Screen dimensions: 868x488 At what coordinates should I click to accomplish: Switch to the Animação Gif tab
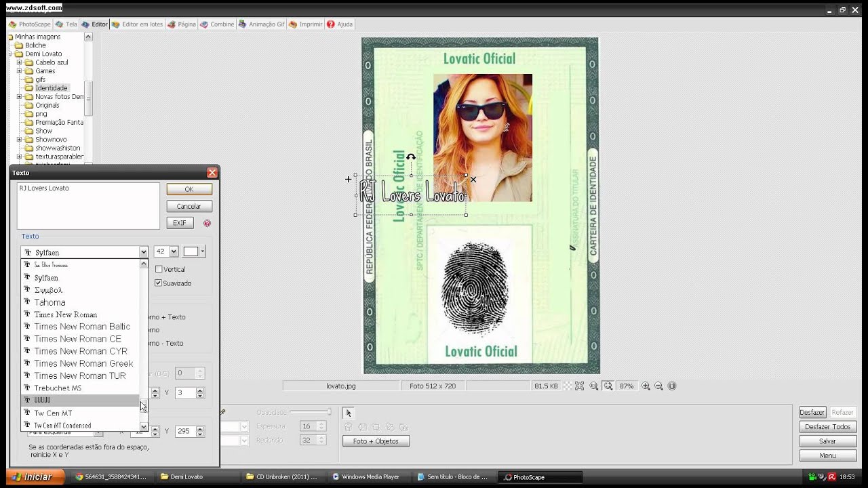pos(262,24)
